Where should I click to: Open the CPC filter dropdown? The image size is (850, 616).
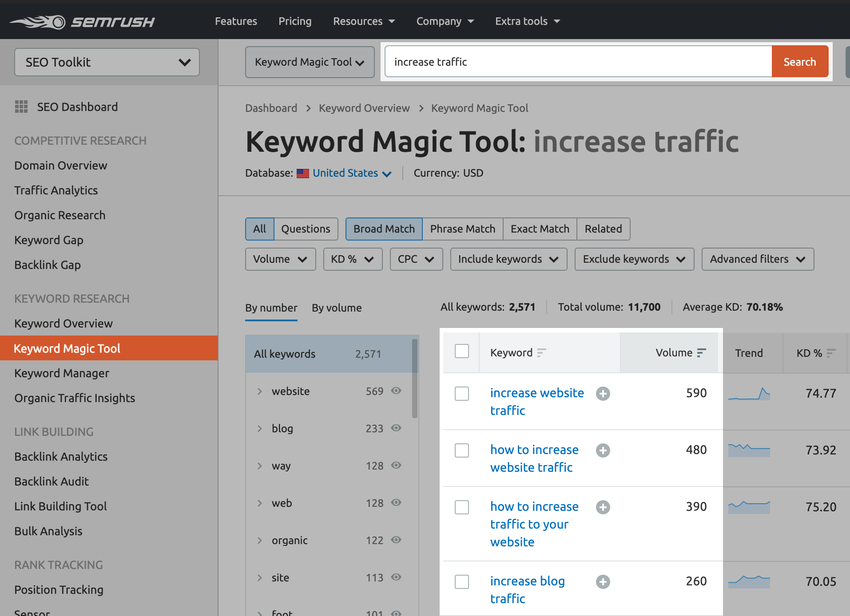click(x=416, y=259)
